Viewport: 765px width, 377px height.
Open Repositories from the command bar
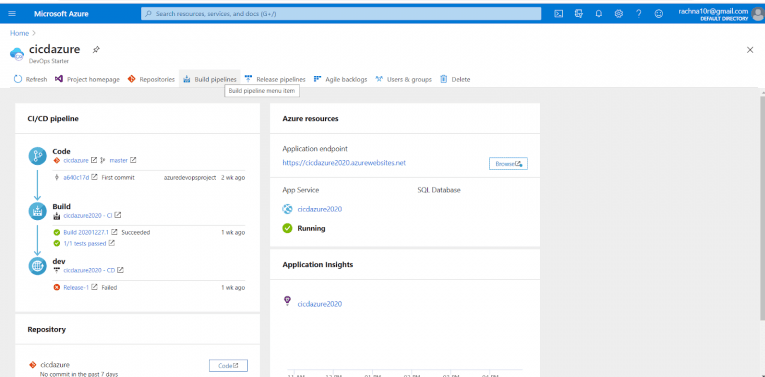(151, 79)
